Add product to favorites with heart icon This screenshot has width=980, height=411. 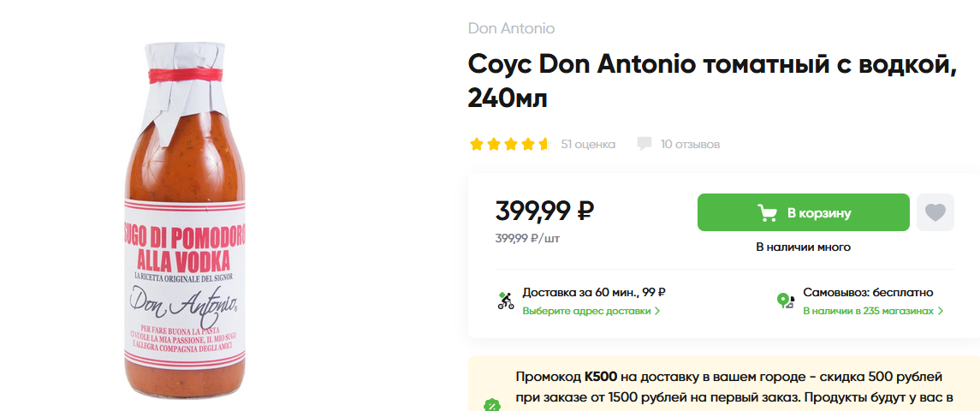[935, 212]
